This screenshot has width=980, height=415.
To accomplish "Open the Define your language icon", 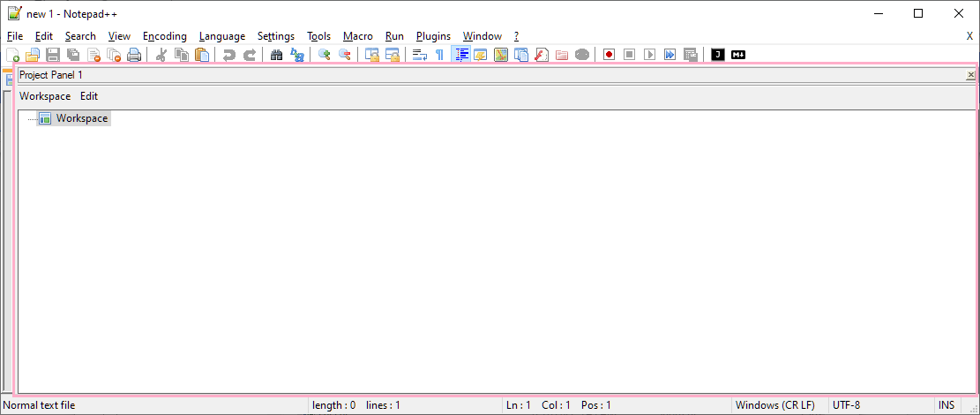I will click(481, 55).
